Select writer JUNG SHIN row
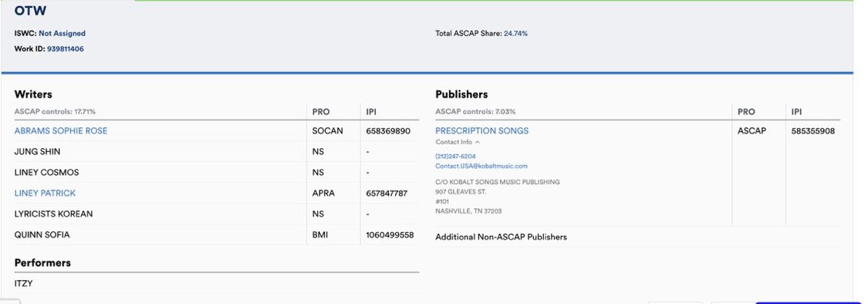 pos(217,152)
